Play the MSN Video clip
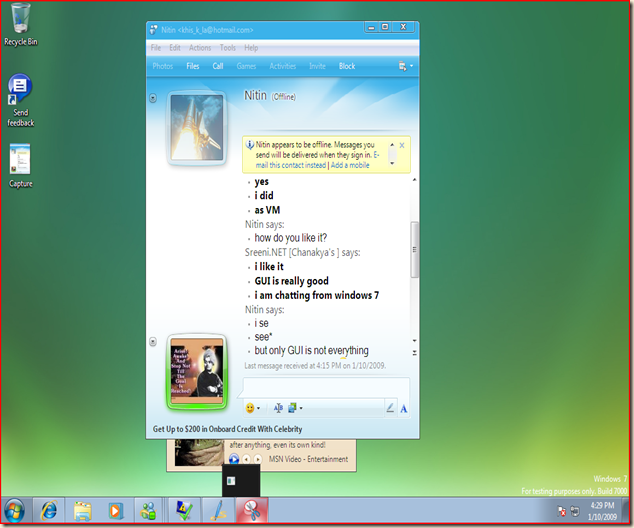The height and width of the screenshot is (528, 634). coord(234,459)
